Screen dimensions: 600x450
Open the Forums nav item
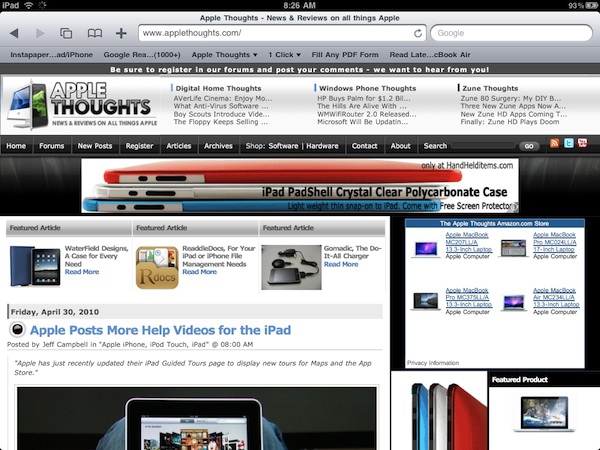point(52,146)
